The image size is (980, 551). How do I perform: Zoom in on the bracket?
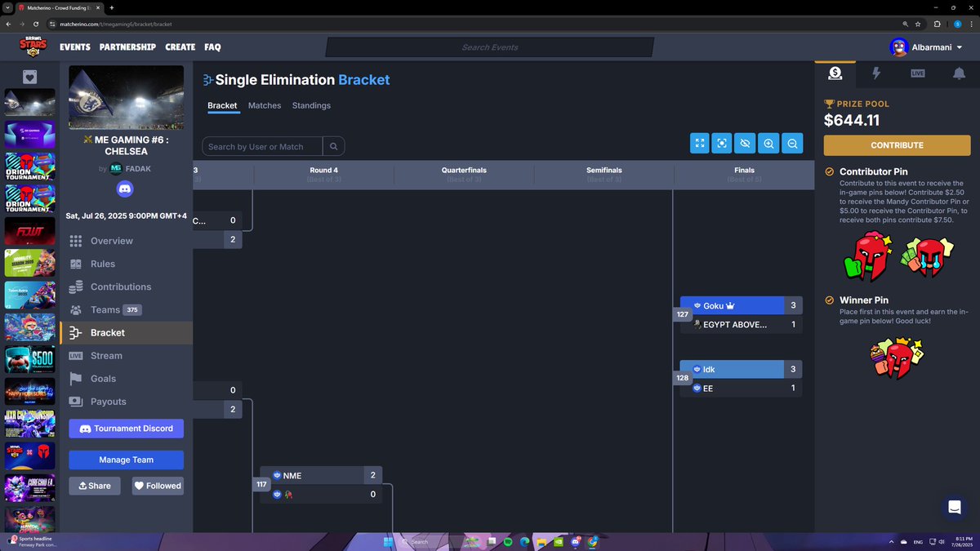[768, 143]
